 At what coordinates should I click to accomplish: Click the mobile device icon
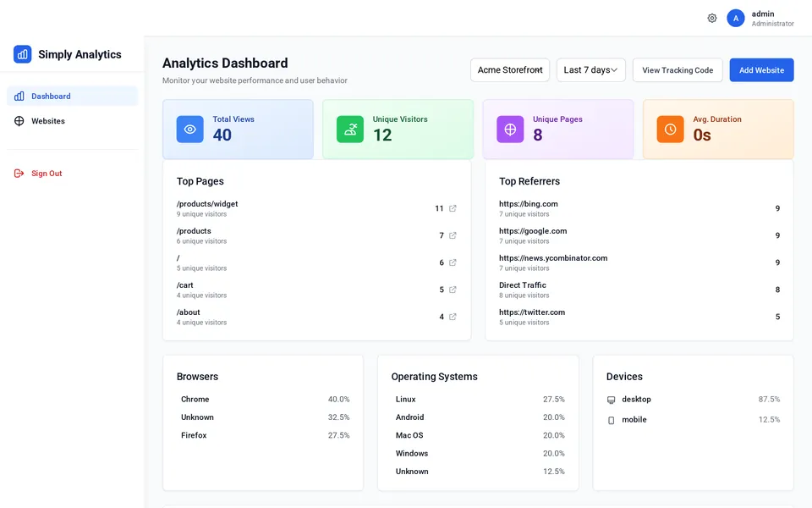pos(611,420)
